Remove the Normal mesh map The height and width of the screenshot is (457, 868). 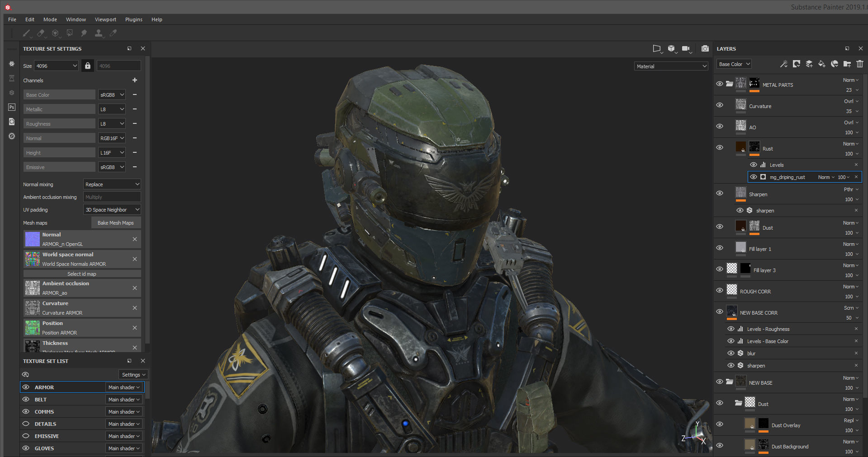[135, 239]
